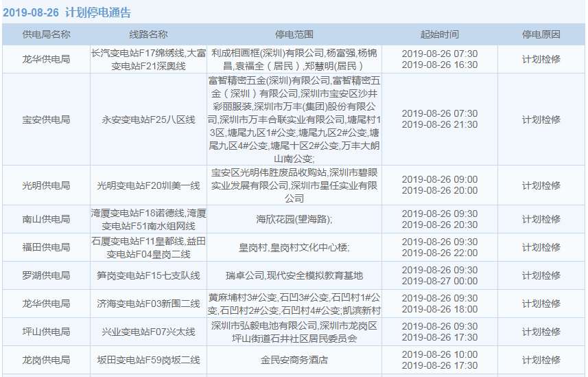588x377 pixels.
Task: Click the 停电原因 column header
Action: [541, 34]
